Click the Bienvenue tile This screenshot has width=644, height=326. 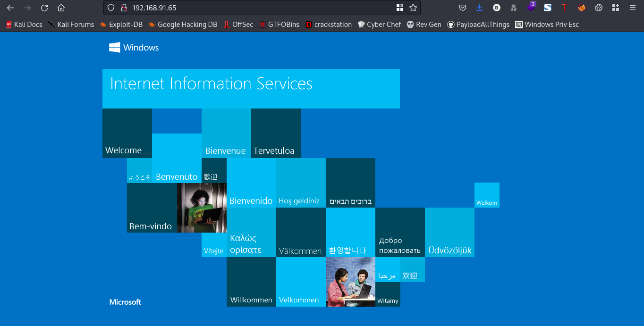point(226,133)
